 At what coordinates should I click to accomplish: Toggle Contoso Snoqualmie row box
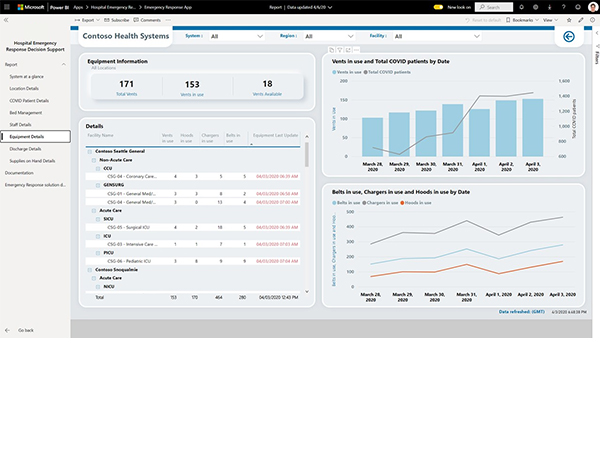tap(90, 270)
